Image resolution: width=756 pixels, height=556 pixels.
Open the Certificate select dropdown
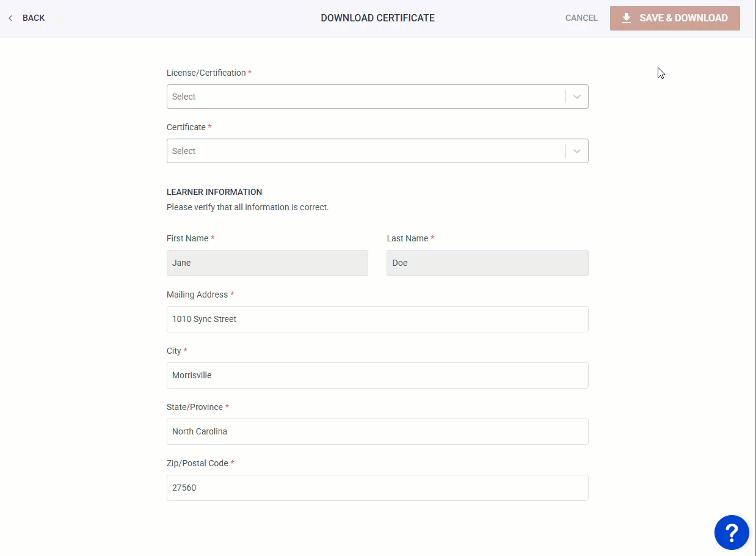(366, 150)
